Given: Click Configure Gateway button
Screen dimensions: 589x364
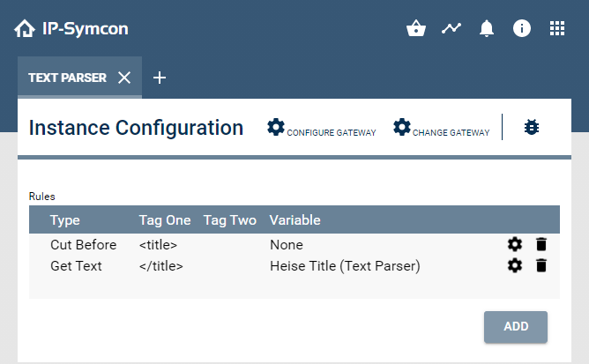Looking at the screenshot, I should click(322, 129).
